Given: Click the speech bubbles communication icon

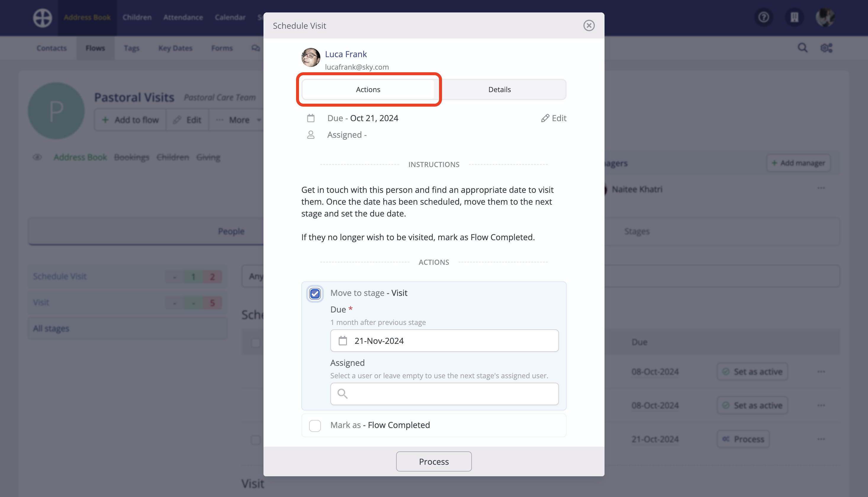Looking at the screenshot, I should (255, 48).
